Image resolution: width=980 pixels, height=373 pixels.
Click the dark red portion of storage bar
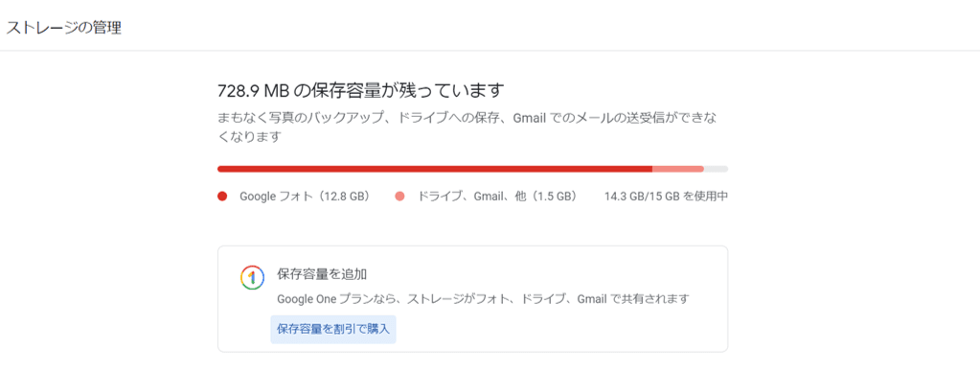(435, 169)
